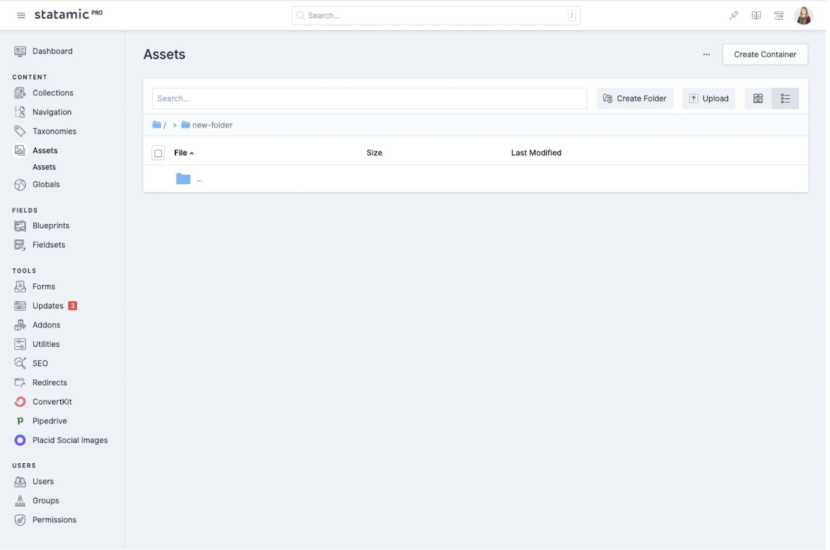This screenshot has height=550, width=830.
Task: Click the Create Container button
Action: click(764, 55)
